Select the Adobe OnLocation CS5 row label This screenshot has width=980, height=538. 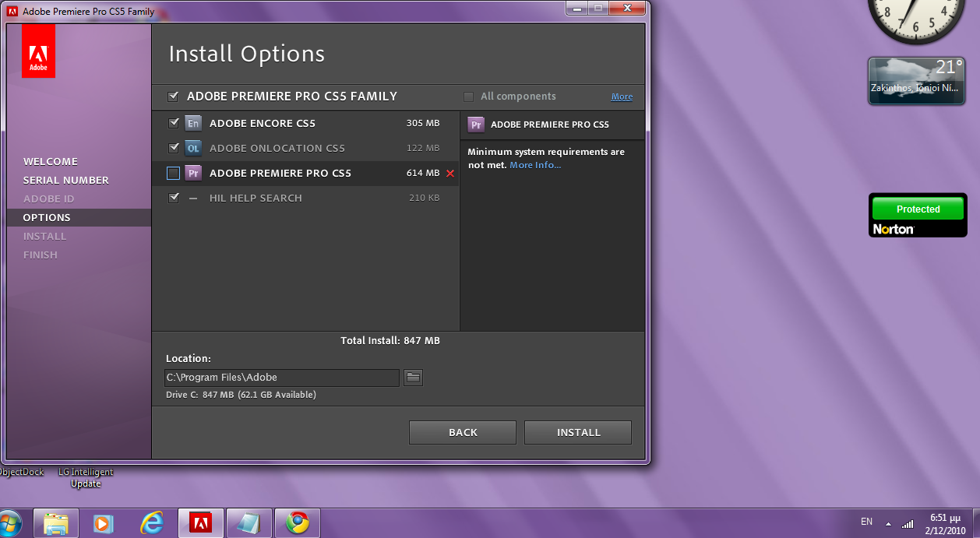(x=277, y=148)
